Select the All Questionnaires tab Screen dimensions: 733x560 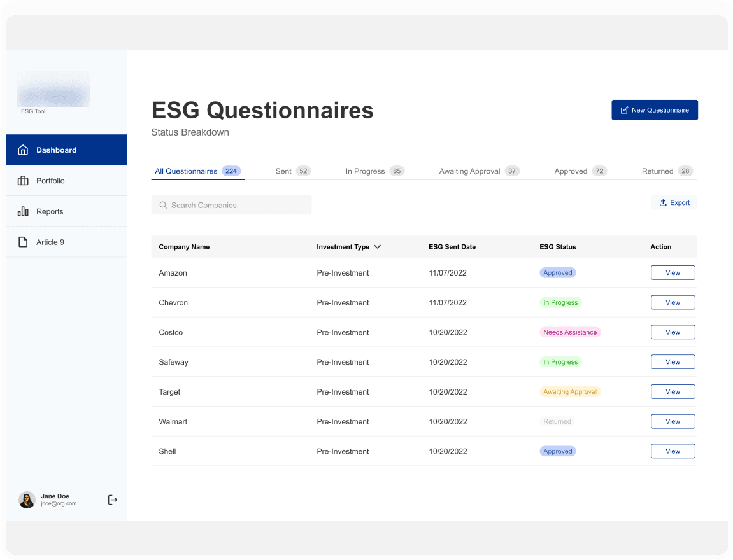click(x=198, y=171)
